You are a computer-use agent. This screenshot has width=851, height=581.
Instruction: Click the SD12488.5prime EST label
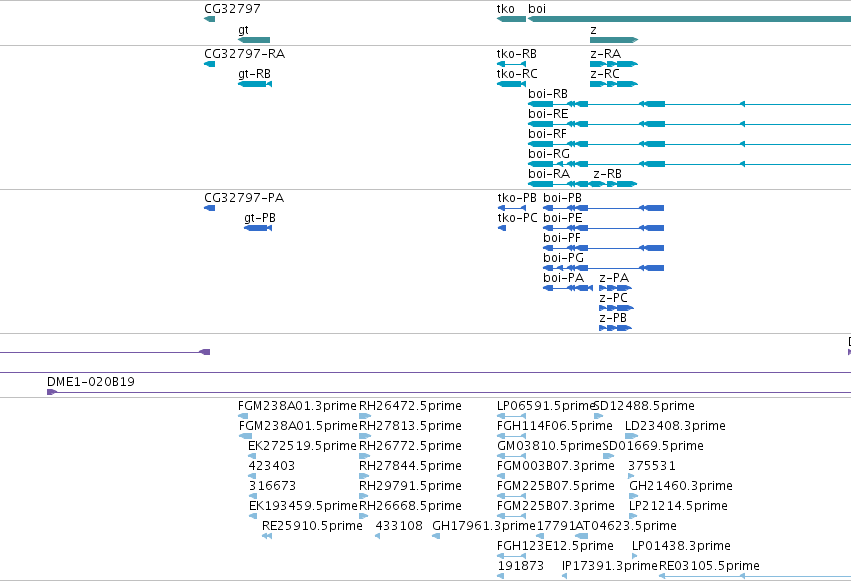coord(645,406)
